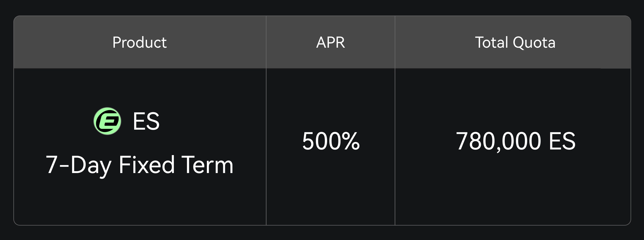
Task: Click the green ES token logo
Action: [107, 121]
